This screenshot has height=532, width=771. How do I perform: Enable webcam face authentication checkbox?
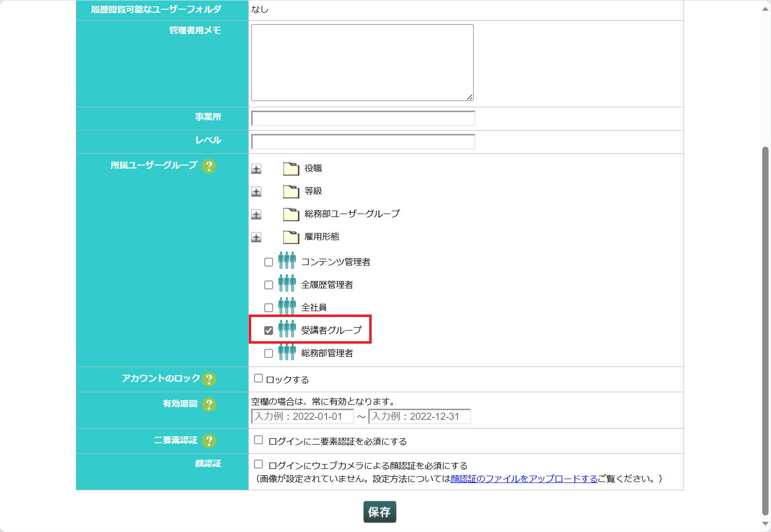coord(258,464)
